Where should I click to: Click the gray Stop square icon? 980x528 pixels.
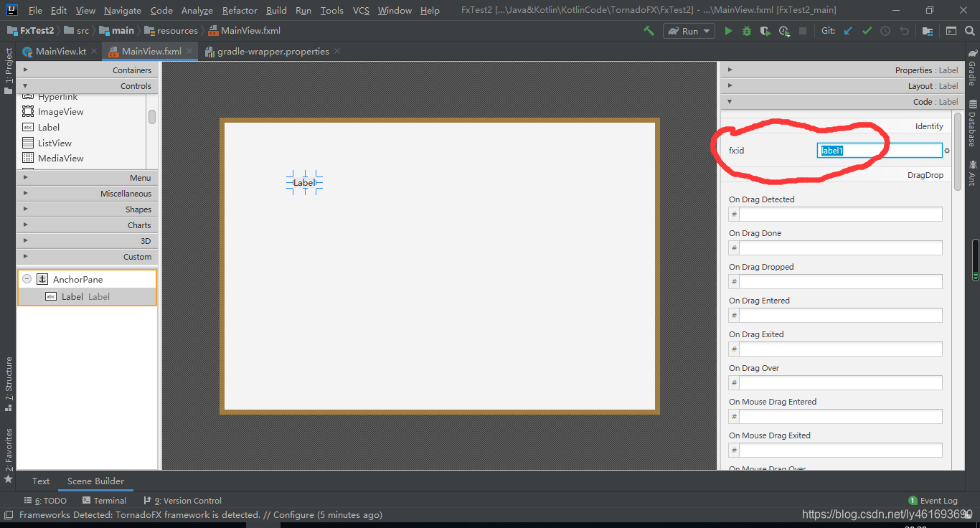coord(803,31)
